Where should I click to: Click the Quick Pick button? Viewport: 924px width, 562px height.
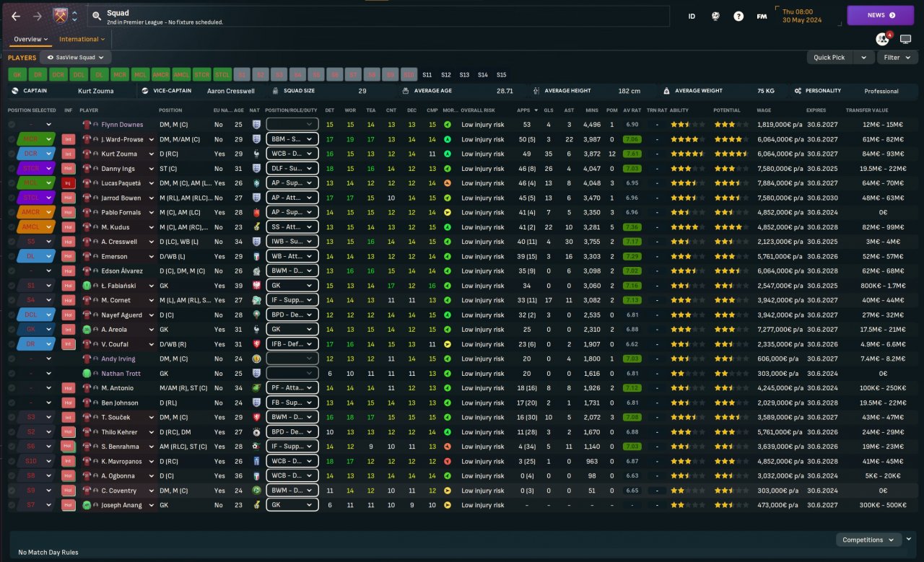[x=829, y=58]
